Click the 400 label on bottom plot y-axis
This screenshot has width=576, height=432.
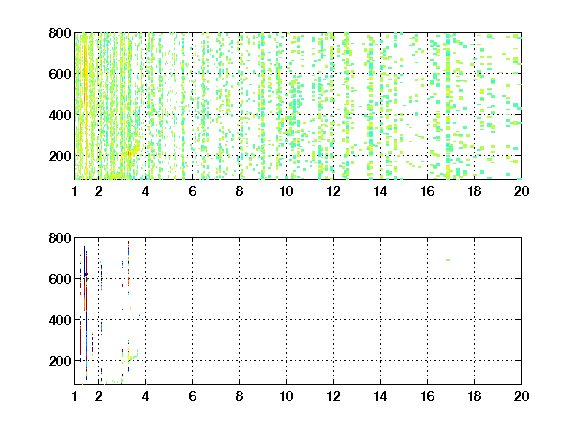tap(60, 320)
